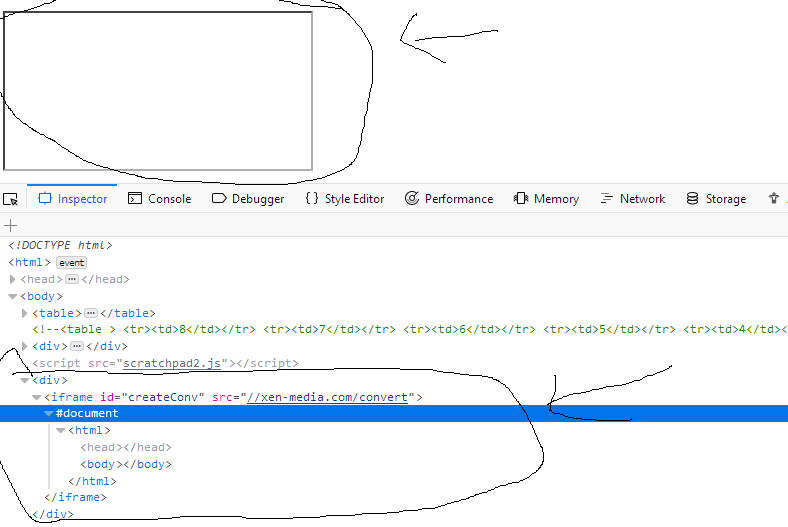The height and width of the screenshot is (527, 788).
Task: Collapse the div containing the iframe
Action: 24,380
